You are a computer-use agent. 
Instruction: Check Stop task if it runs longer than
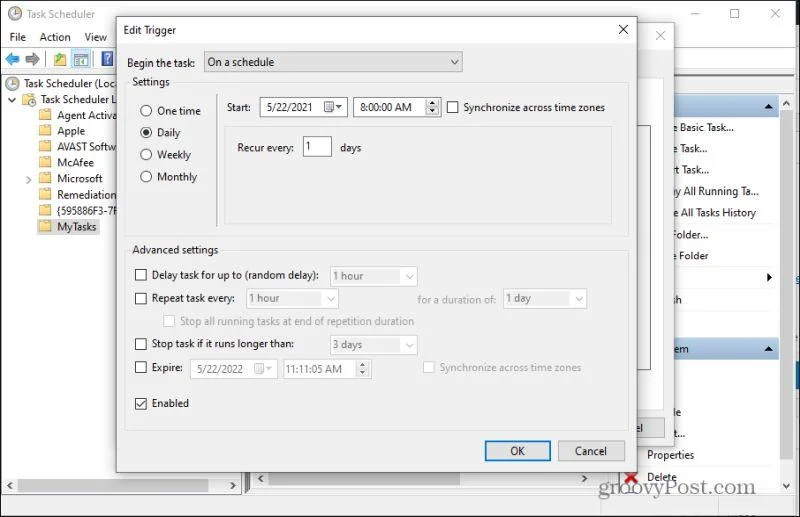tap(140, 344)
